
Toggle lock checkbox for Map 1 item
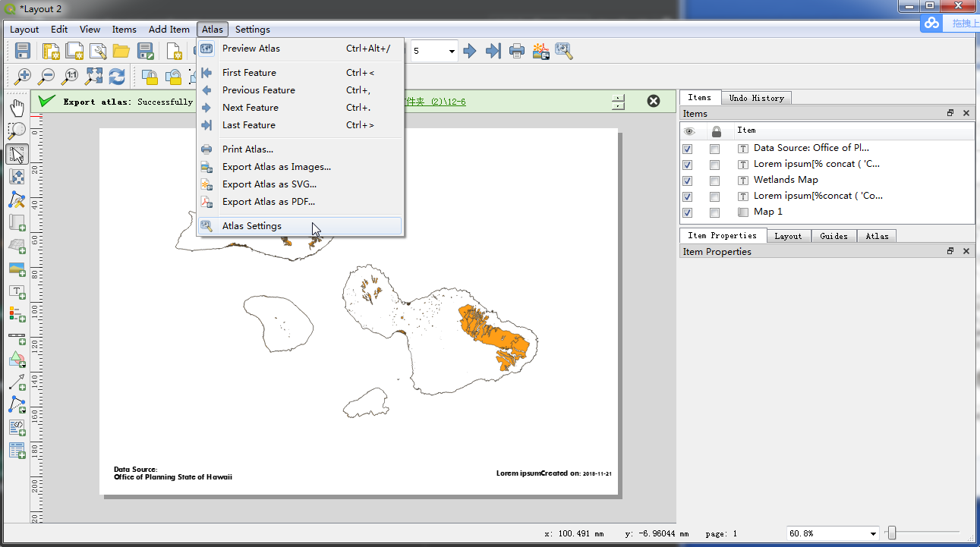(714, 212)
